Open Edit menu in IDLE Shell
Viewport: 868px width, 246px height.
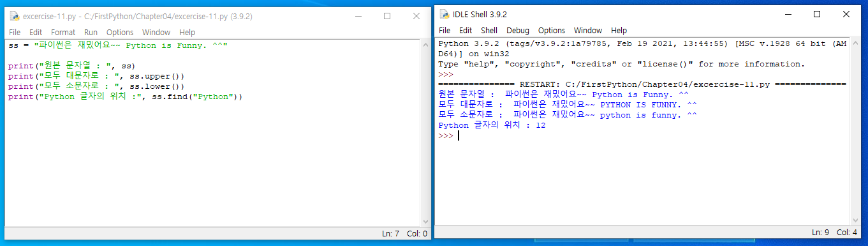click(x=466, y=30)
